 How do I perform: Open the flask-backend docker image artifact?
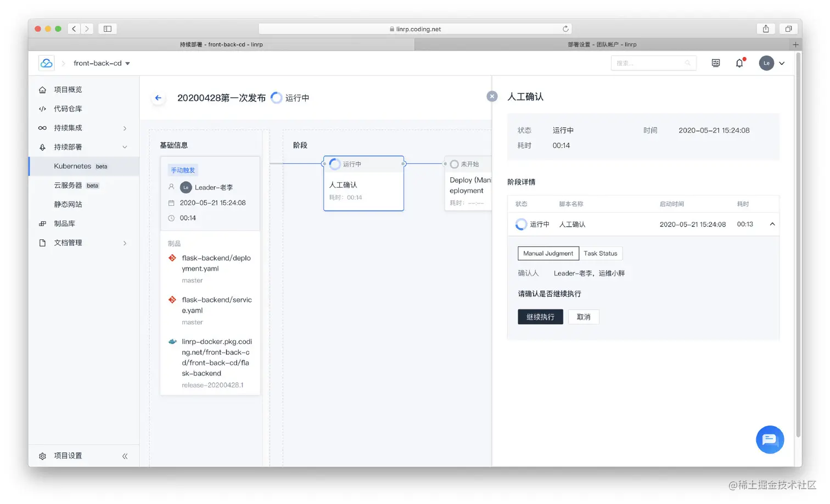[216, 357]
